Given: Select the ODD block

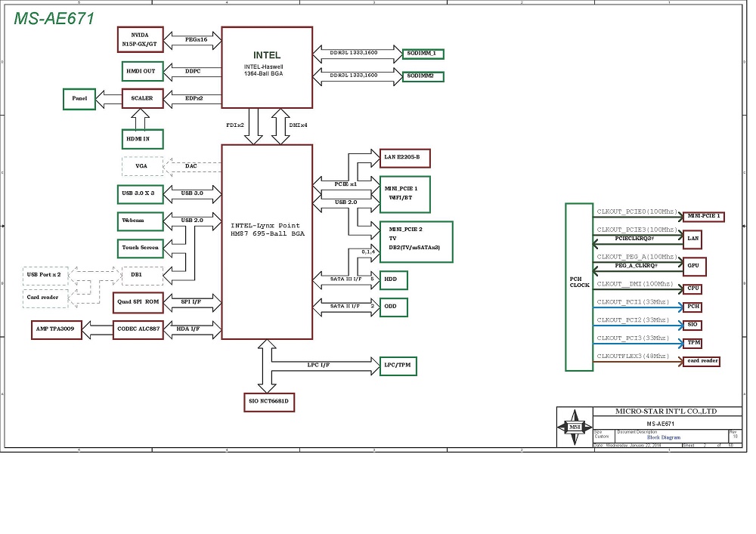Looking at the screenshot, I should tap(393, 307).
